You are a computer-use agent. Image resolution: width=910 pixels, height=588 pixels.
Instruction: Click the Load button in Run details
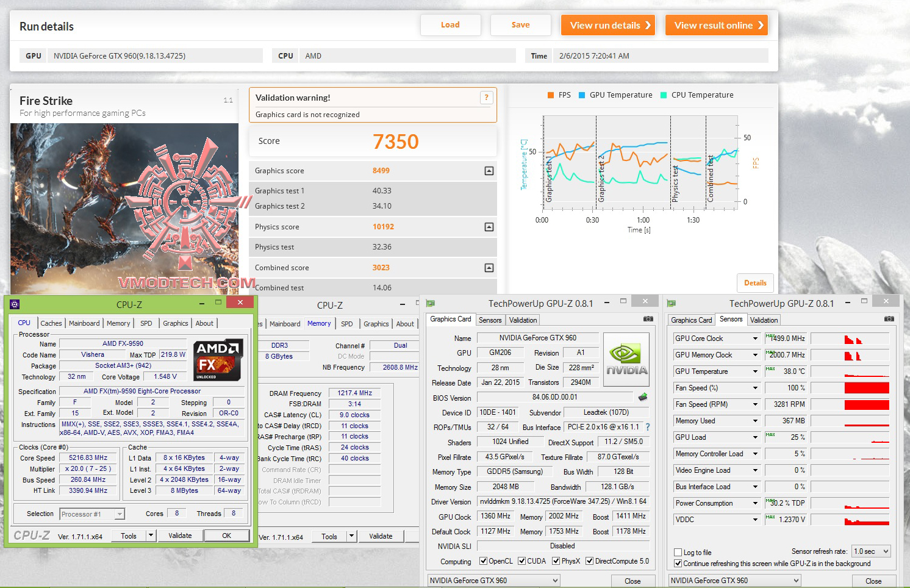(x=450, y=25)
